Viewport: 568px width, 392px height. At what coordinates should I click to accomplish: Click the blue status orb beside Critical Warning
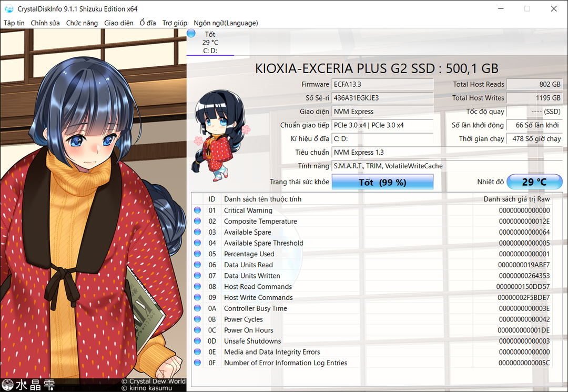coord(197,210)
